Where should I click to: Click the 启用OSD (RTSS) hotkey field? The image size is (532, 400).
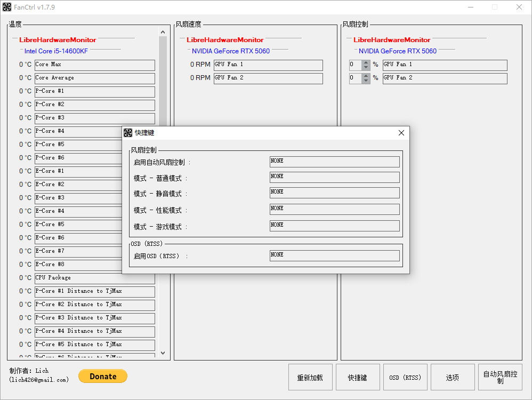(x=334, y=255)
